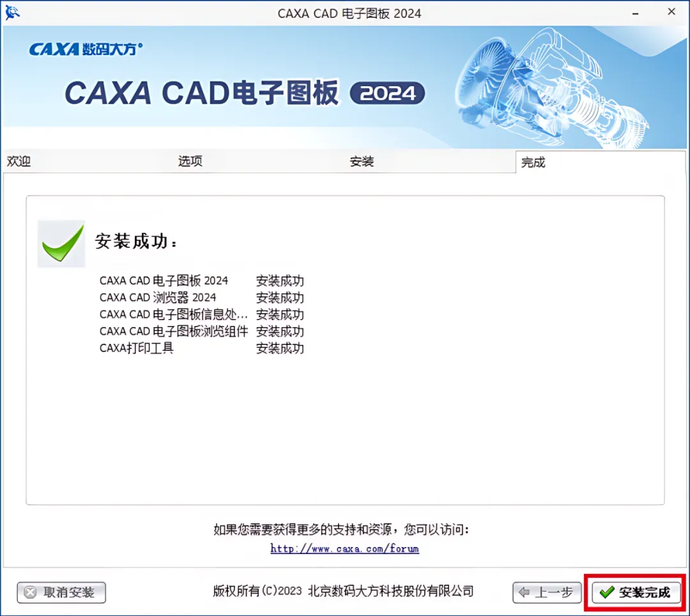Click the red X icon on 取消安装
The image size is (690, 616).
31,592
